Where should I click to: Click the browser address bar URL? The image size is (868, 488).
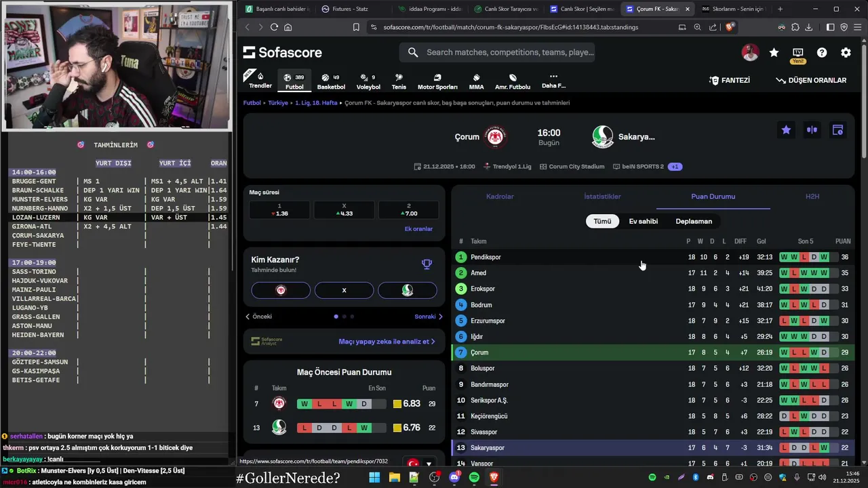(511, 27)
